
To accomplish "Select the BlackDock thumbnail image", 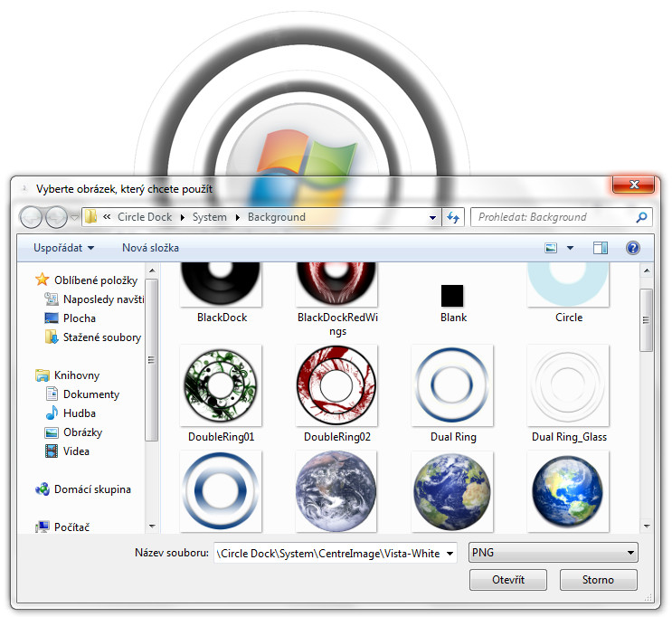I will (221, 285).
